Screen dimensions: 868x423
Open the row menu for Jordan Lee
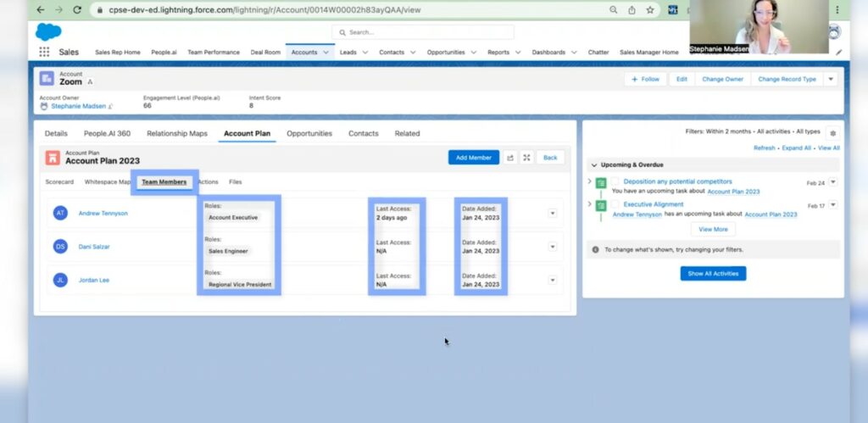click(x=553, y=280)
